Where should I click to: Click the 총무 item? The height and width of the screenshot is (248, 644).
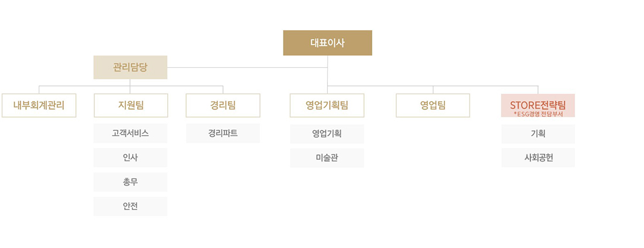pos(131,182)
